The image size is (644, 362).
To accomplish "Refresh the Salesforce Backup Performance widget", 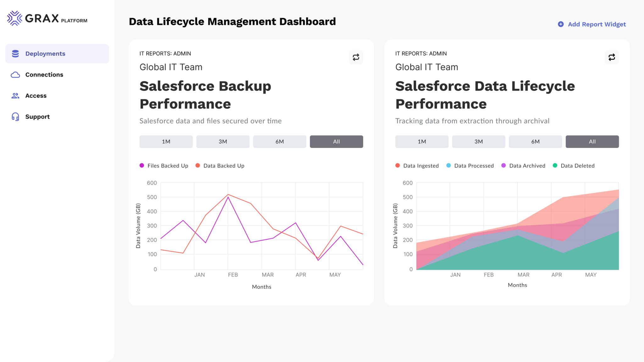I will click(x=356, y=57).
